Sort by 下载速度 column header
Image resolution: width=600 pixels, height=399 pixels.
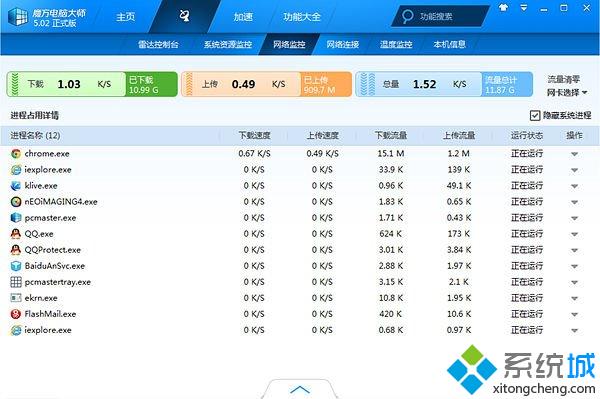pyautogui.click(x=254, y=135)
